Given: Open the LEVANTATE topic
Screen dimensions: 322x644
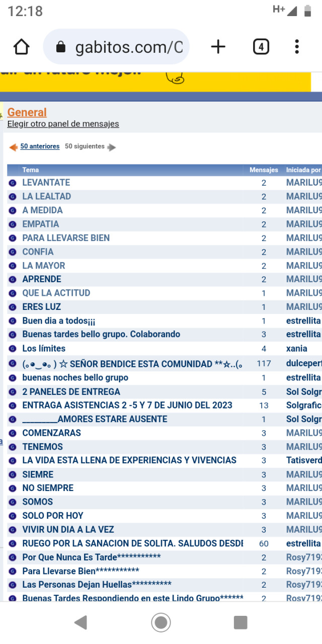Looking at the screenshot, I should (x=46, y=183).
